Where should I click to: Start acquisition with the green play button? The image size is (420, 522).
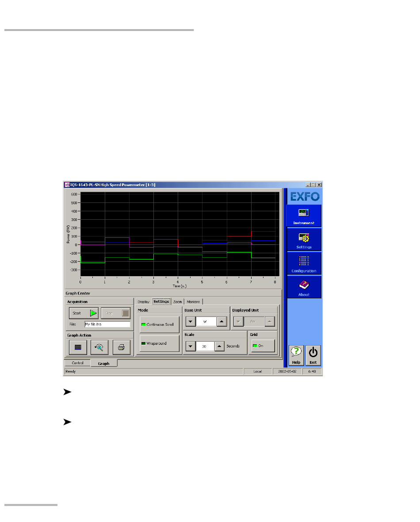coord(84,313)
